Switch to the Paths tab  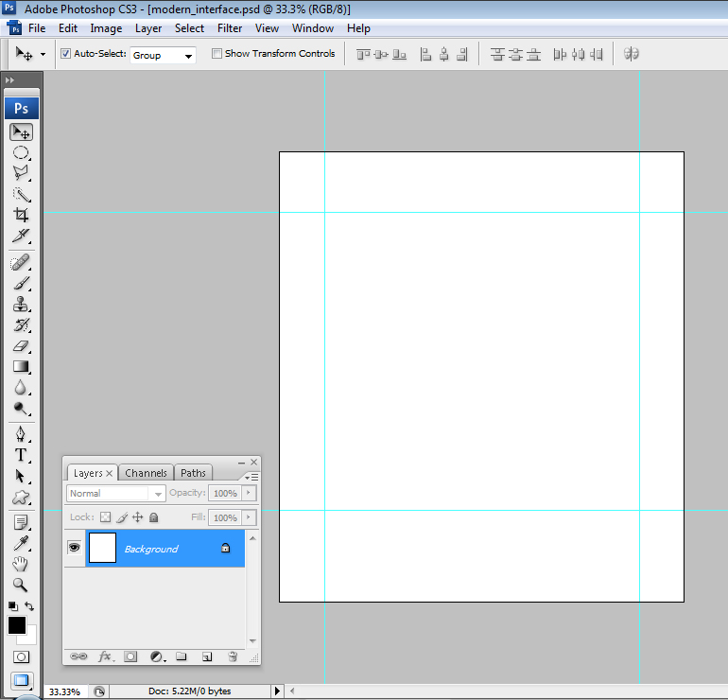193,473
